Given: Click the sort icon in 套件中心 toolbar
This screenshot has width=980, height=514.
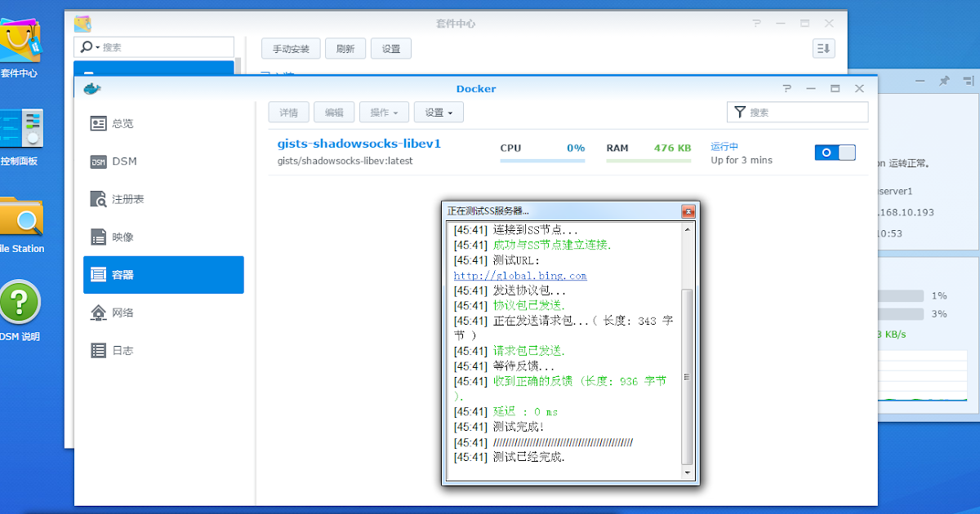Looking at the screenshot, I should pos(823,48).
